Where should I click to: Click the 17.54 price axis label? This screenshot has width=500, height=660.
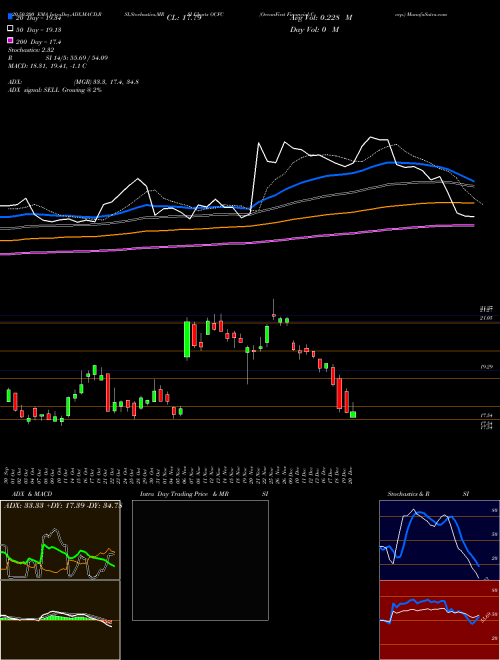point(486,415)
